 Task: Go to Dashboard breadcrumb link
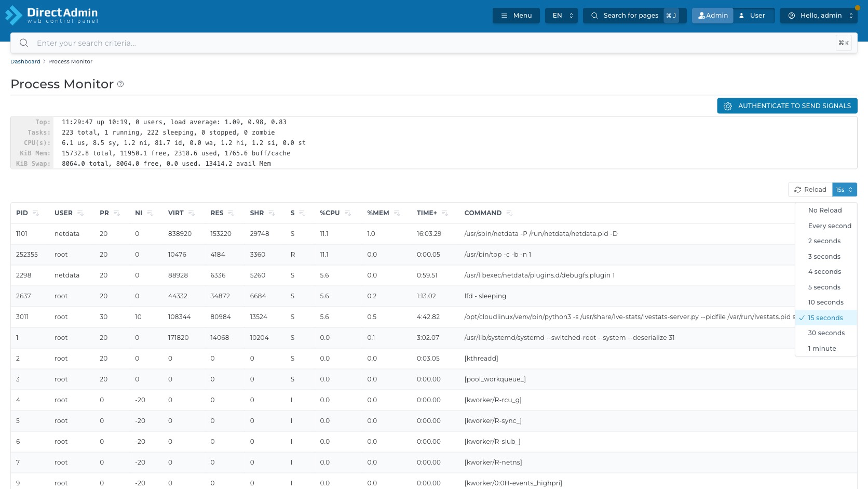pos(25,61)
